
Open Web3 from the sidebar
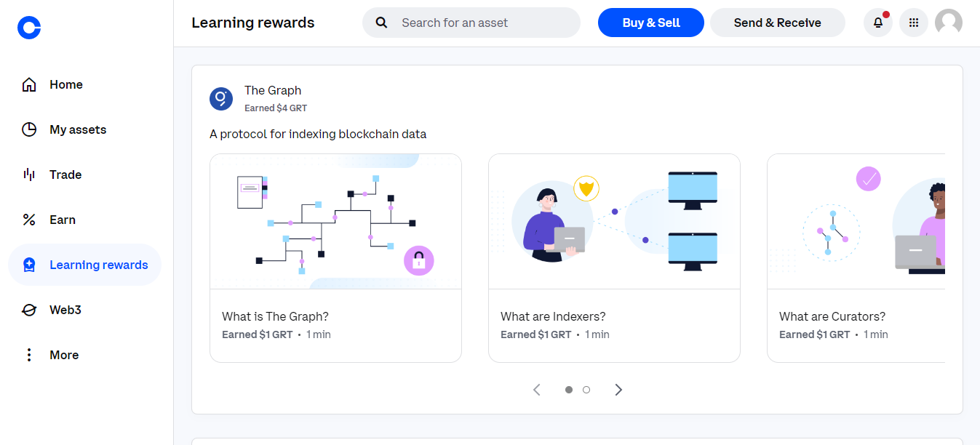click(29, 310)
